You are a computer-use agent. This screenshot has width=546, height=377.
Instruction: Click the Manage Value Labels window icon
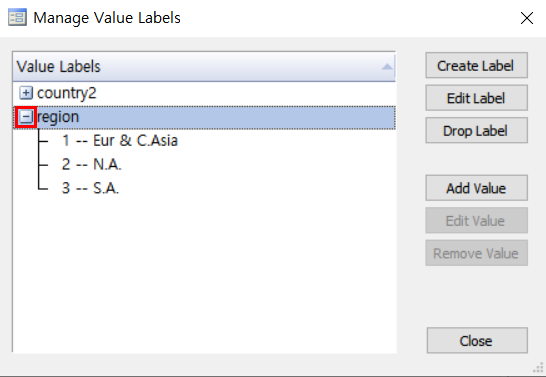click(x=17, y=17)
